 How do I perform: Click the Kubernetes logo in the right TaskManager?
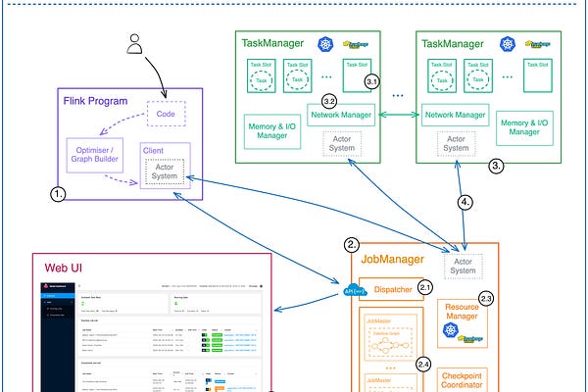[508, 44]
